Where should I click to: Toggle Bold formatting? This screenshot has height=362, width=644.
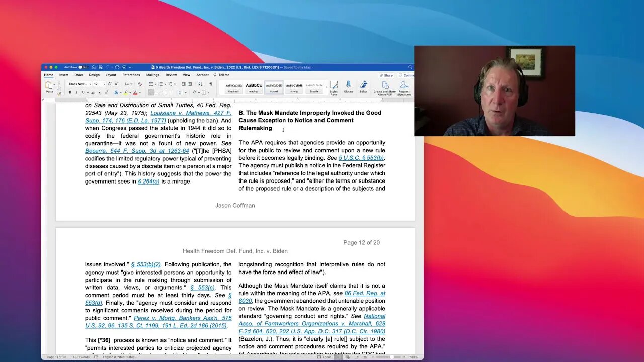click(x=70, y=93)
